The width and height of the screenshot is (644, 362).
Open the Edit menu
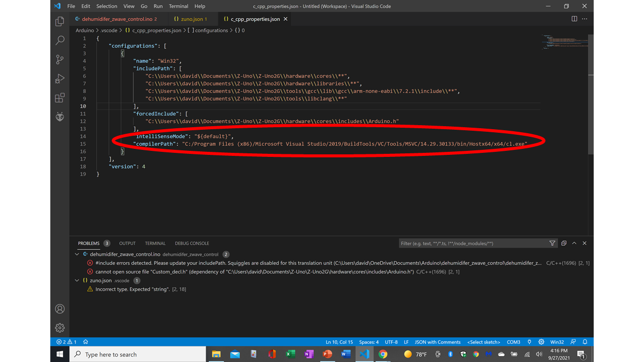pos(86,6)
